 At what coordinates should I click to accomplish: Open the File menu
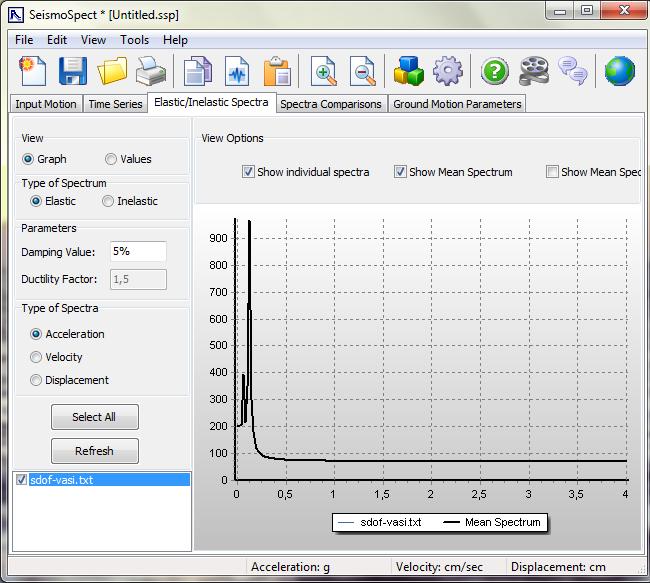[24, 40]
